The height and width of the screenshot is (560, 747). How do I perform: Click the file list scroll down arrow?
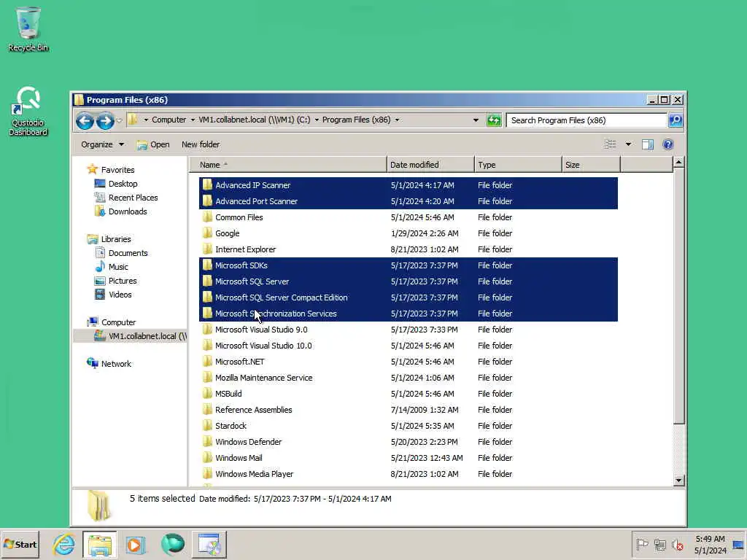point(679,480)
